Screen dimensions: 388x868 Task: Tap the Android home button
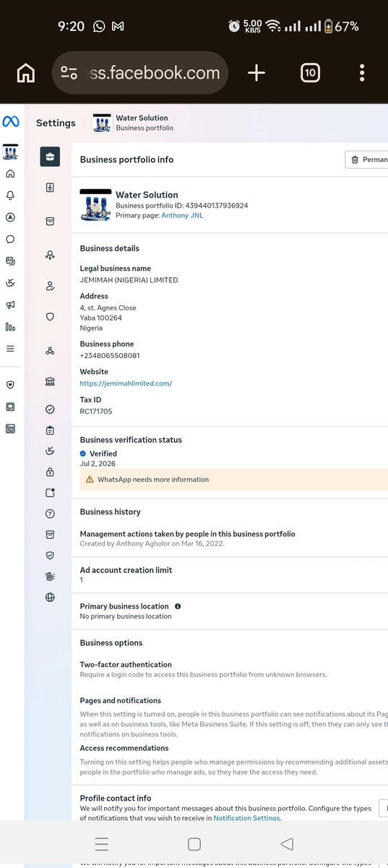194,844
